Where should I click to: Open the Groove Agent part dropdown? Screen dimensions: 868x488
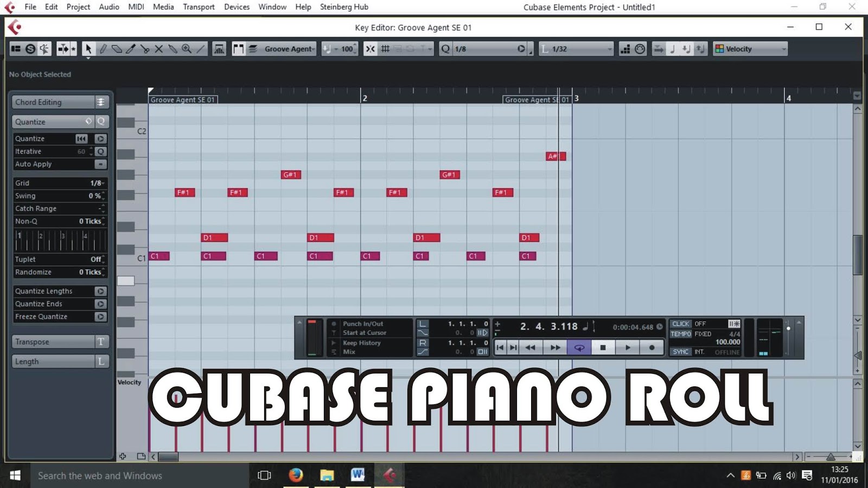coord(289,49)
